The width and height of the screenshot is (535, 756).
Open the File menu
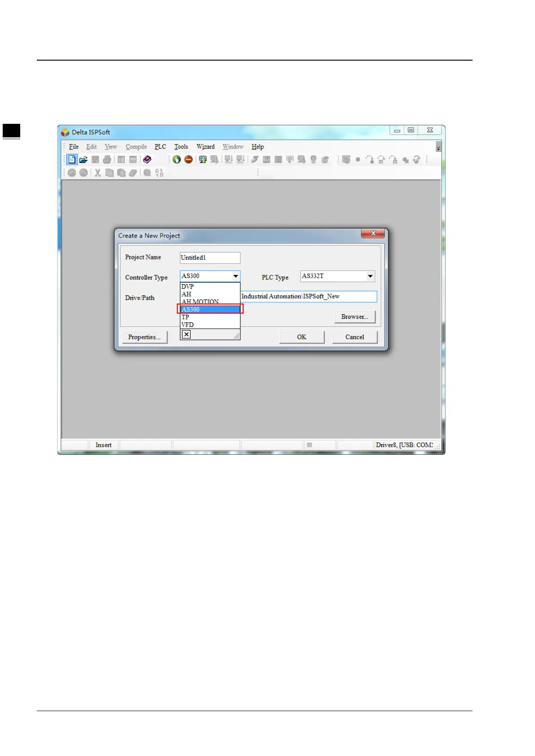(74, 147)
